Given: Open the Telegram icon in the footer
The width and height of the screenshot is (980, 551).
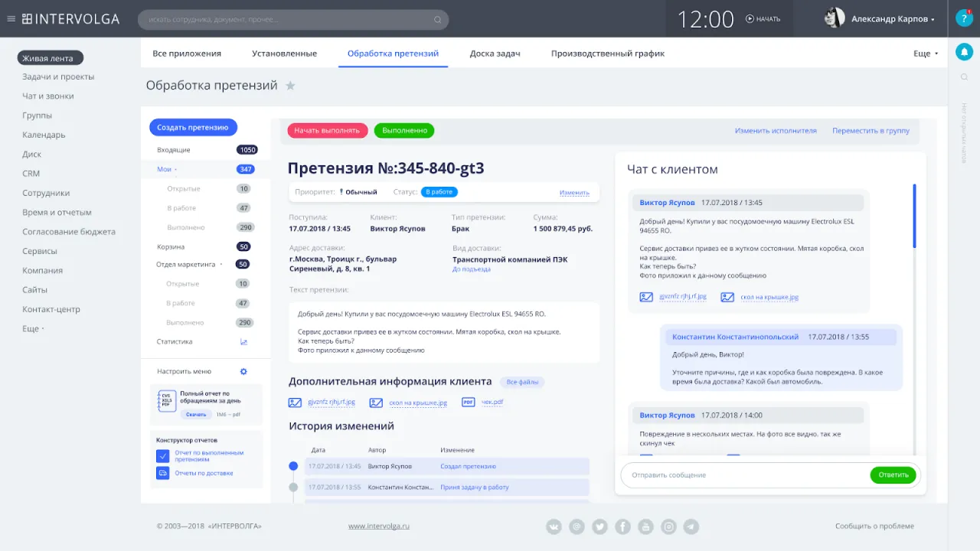Looking at the screenshot, I should [691, 527].
